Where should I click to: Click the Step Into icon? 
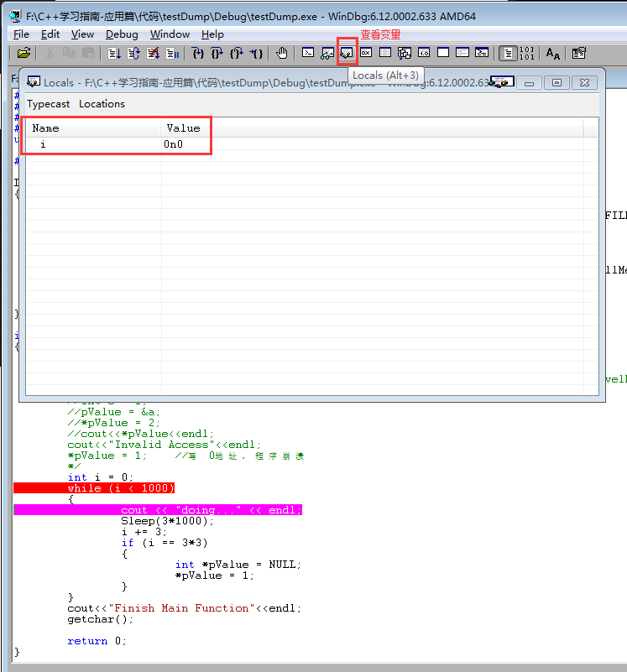198,53
